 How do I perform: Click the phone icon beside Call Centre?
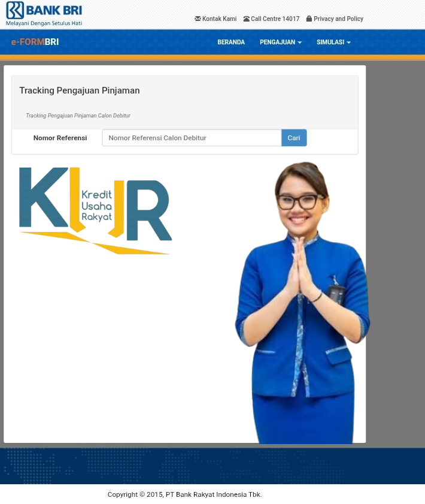(x=246, y=19)
